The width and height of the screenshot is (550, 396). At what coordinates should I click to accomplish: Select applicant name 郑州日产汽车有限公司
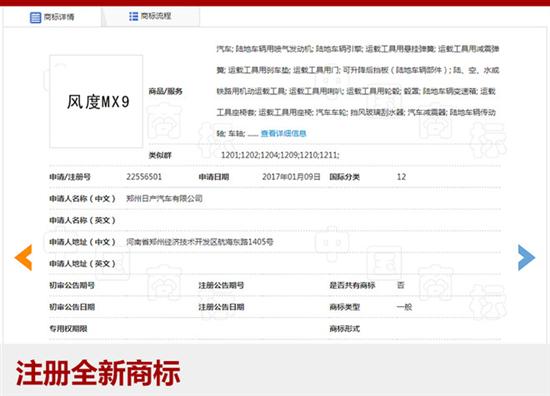tap(164, 199)
